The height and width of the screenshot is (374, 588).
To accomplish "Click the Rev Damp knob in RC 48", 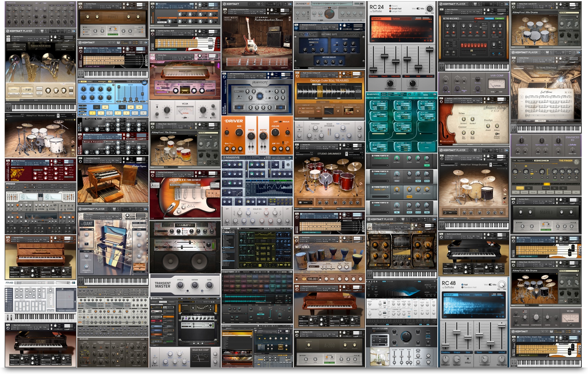I will [x=502, y=359].
